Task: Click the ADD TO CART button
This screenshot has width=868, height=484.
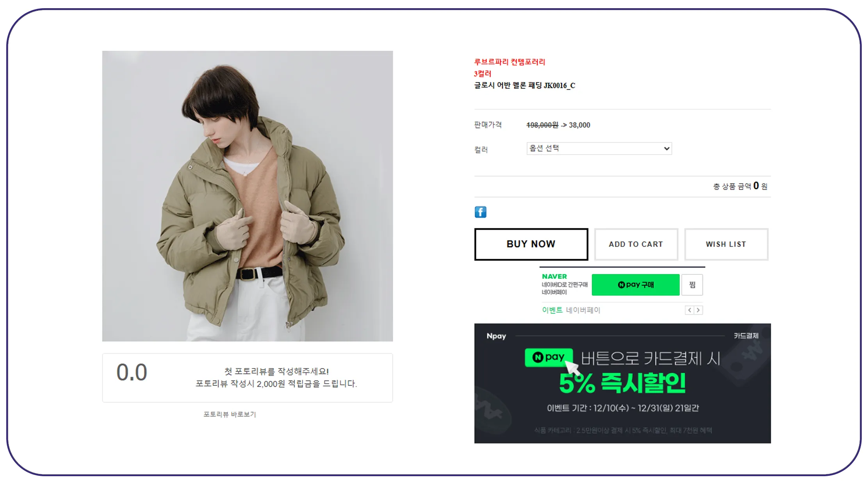Action: coord(636,244)
